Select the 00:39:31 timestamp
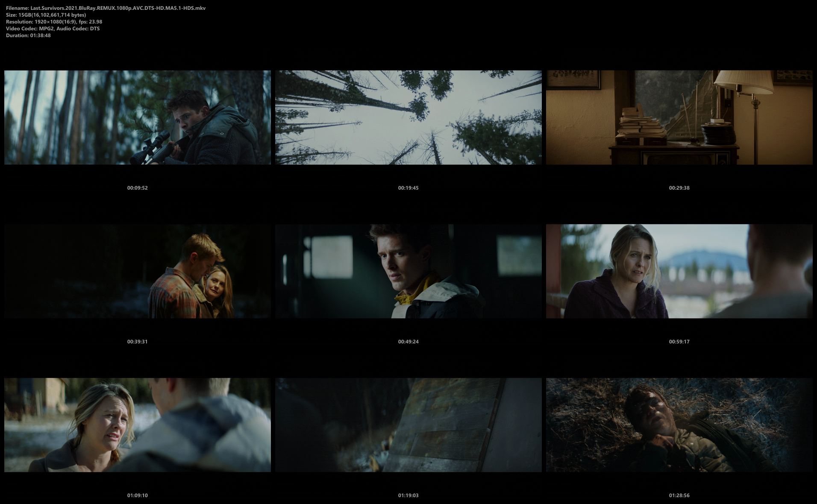This screenshot has height=504, width=817. pos(137,342)
